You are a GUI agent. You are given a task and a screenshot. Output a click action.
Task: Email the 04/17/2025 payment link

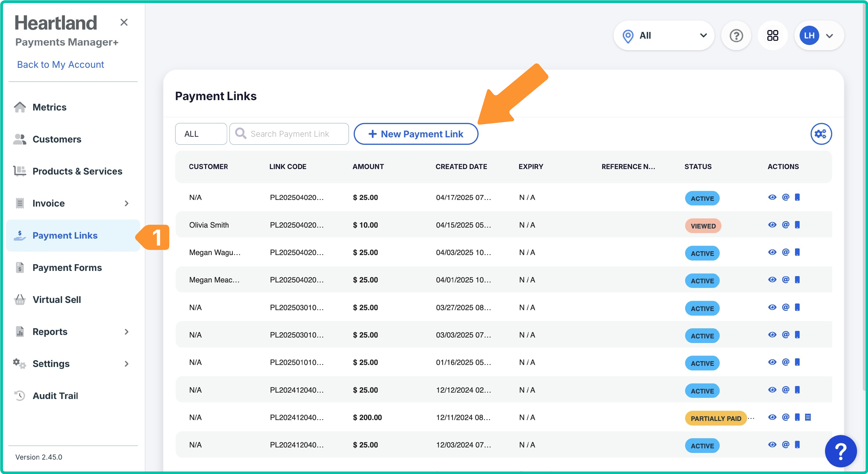785,197
